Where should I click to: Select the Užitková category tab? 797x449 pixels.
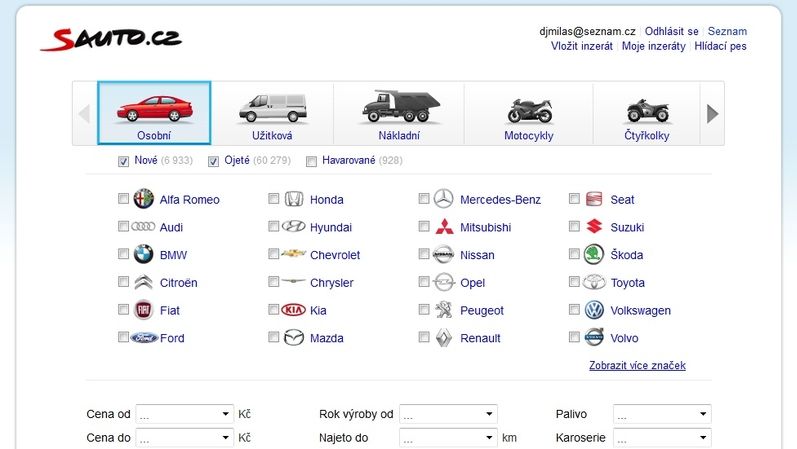[x=272, y=113]
